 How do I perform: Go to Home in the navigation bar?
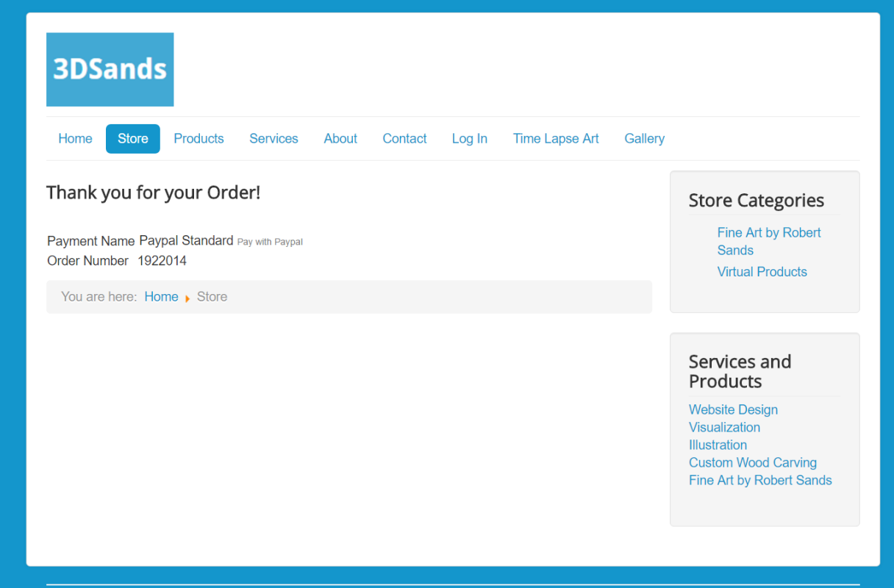coord(75,138)
